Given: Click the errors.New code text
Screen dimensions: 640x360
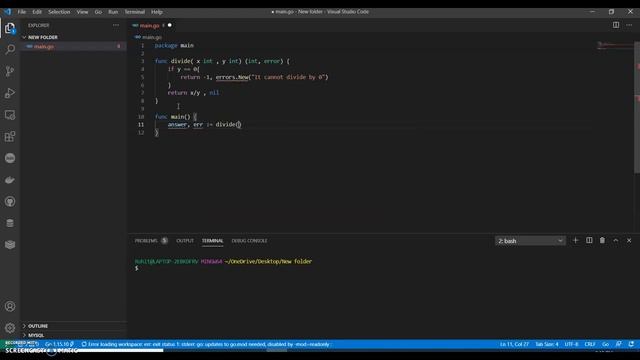Looking at the screenshot, I should [x=232, y=77].
